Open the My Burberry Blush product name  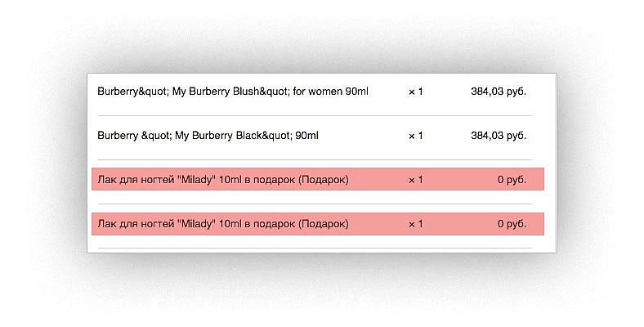[233, 92]
